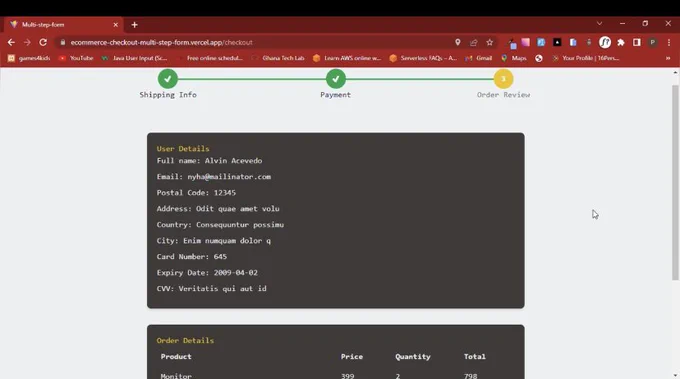Show hidden bookmarks overflow chevron
The image size is (680, 379).
[x=668, y=58]
